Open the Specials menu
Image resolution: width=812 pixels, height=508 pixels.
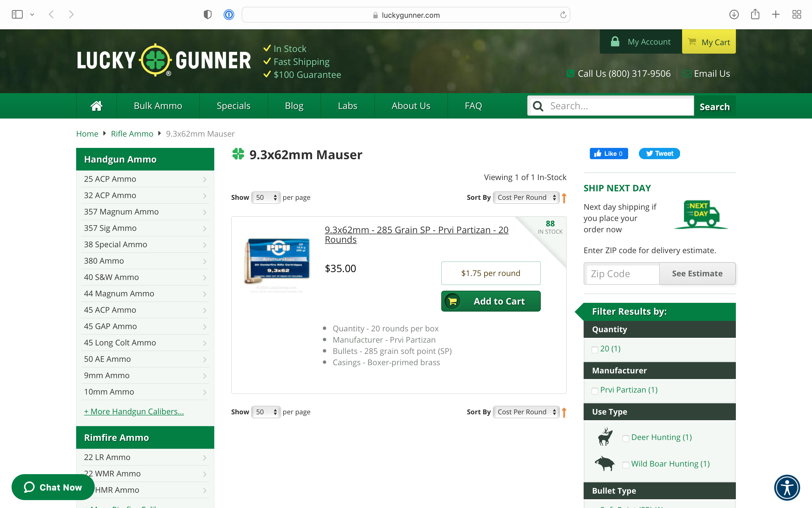pos(233,106)
